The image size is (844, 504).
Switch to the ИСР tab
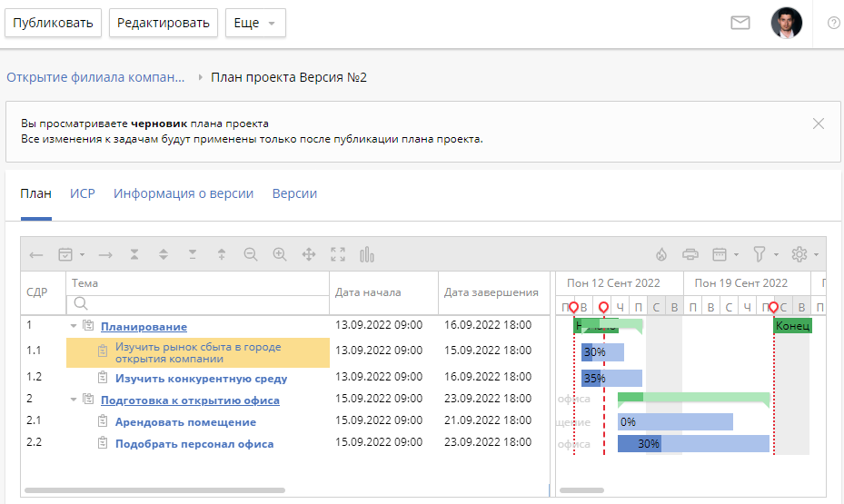click(83, 193)
